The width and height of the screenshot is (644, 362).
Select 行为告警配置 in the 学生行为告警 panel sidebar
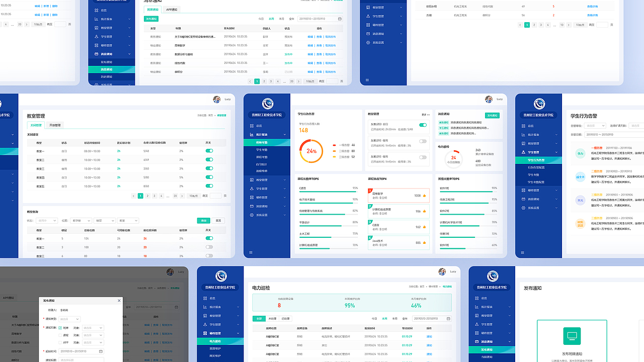coord(536,167)
